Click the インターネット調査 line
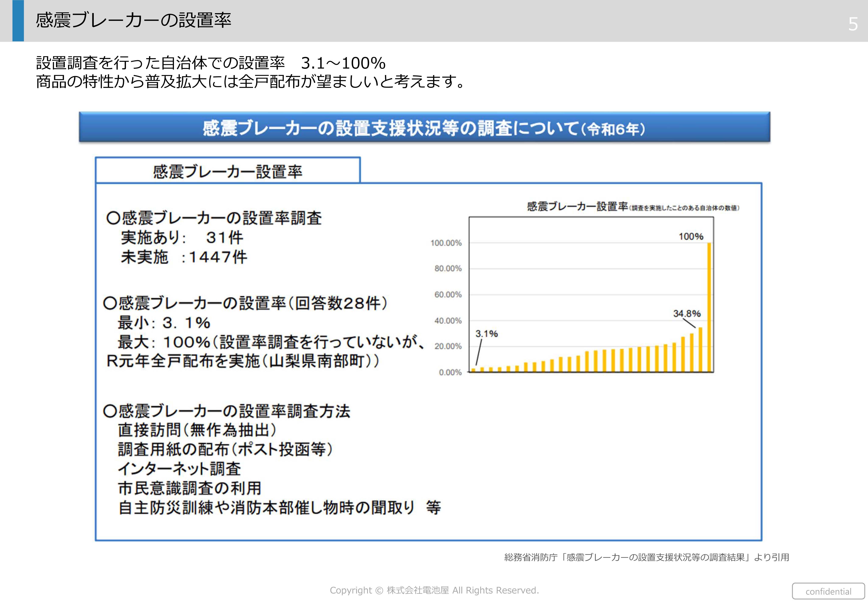 pyautogui.click(x=179, y=469)
